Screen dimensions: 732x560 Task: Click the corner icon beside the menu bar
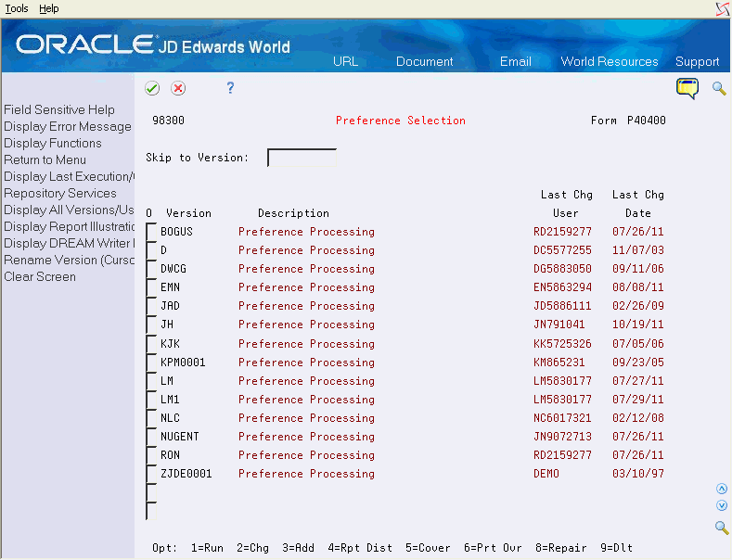723,8
